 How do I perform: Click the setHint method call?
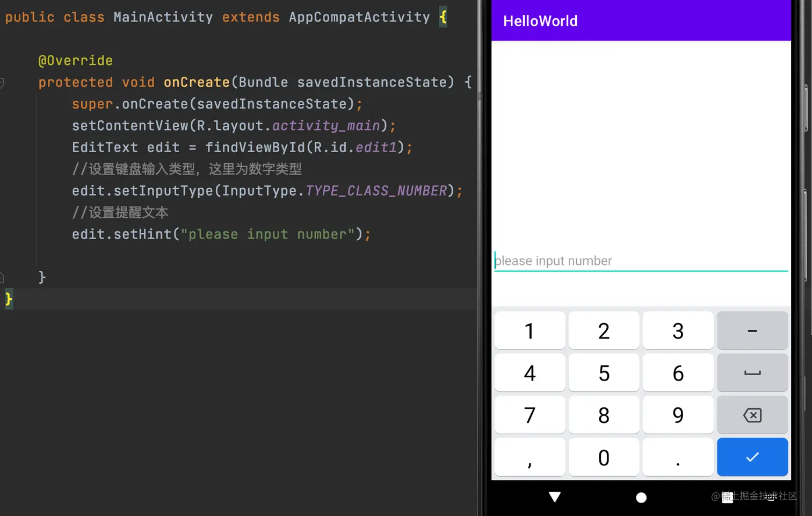pos(142,234)
